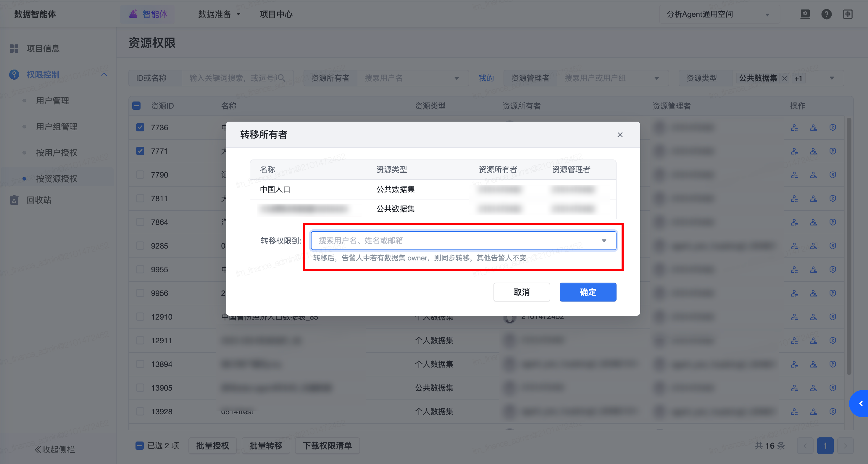Image resolution: width=868 pixels, height=464 pixels.
Task: Open the 项目中心 tab
Action: [276, 14]
